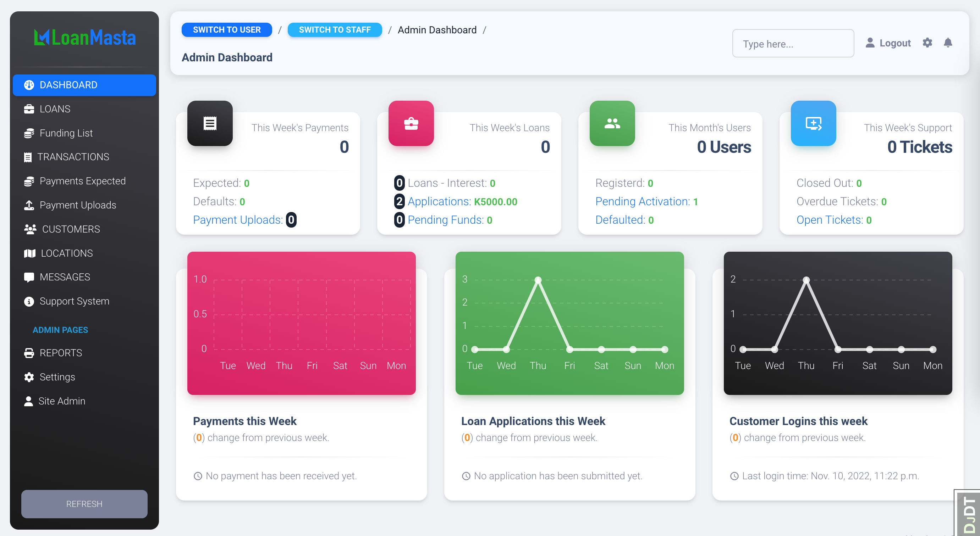
Task: Open TRANSACTIONS in the sidebar
Action: pyautogui.click(x=84, y=157)
